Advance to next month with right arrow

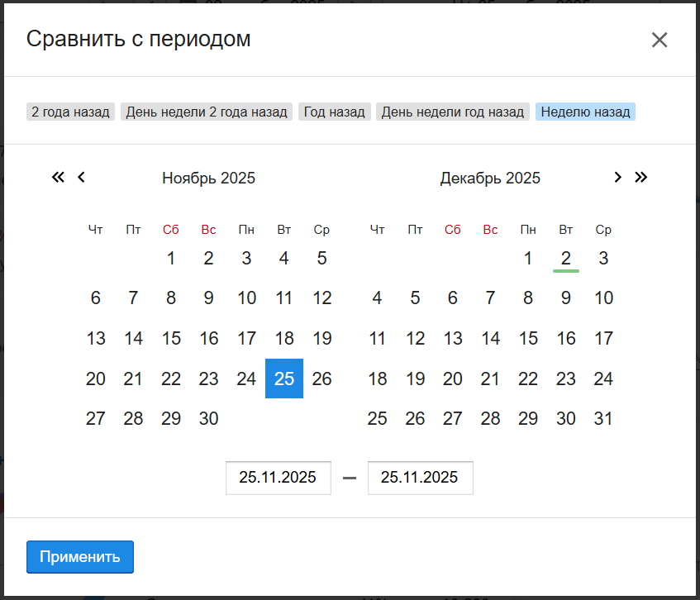point(617,177)
